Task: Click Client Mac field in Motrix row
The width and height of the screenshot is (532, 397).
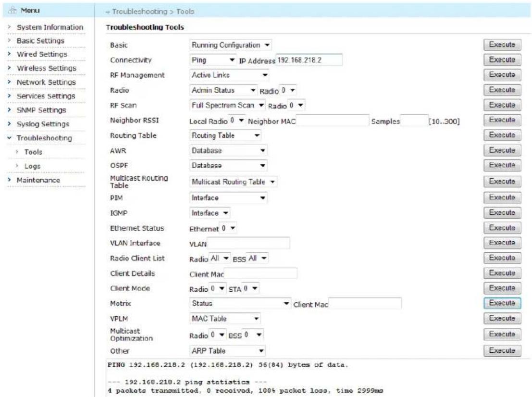Action: tap(365, 303)
